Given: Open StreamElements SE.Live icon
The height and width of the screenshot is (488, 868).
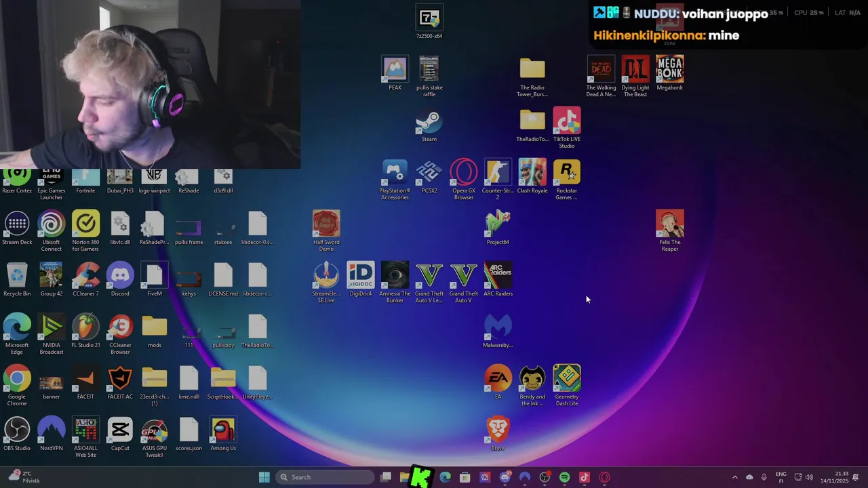Looking at the screenshot, I should (326, 282).
